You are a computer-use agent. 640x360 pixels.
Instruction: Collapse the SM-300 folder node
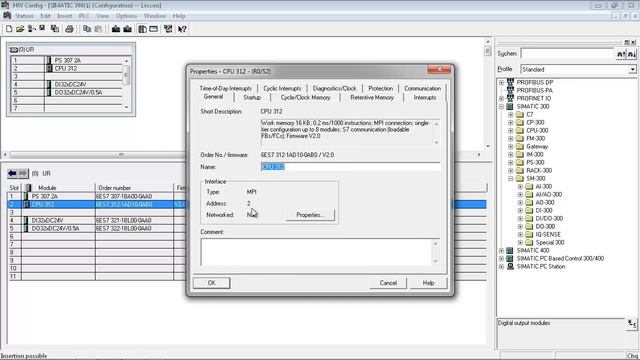[x=511, y=179]
